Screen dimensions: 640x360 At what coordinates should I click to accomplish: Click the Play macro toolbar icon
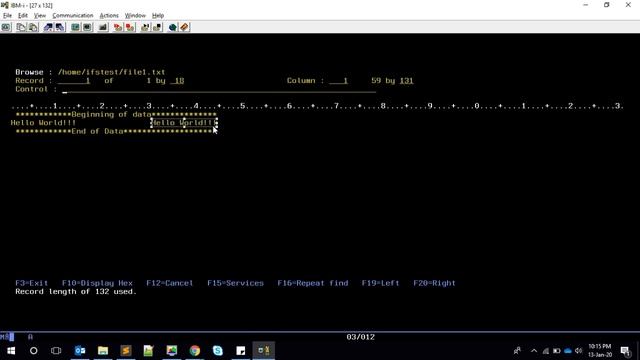145,27
